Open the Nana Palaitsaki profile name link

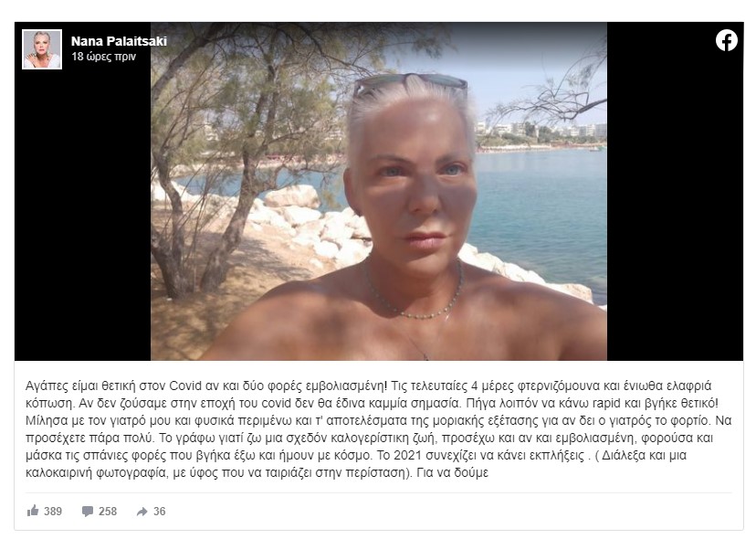[119, 41]
